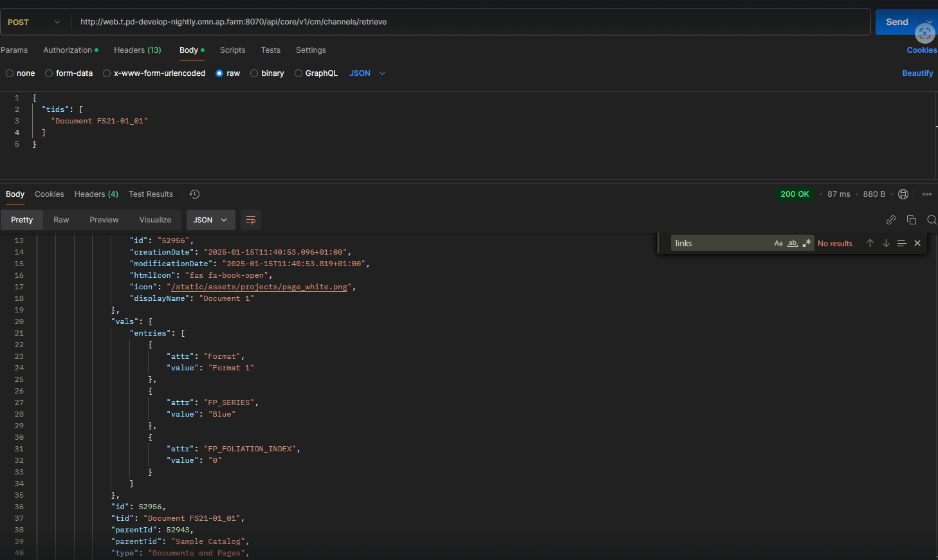This screenshot has height=560, width=938.
Task: Open the Test Results tab
Action: (151, 194)
